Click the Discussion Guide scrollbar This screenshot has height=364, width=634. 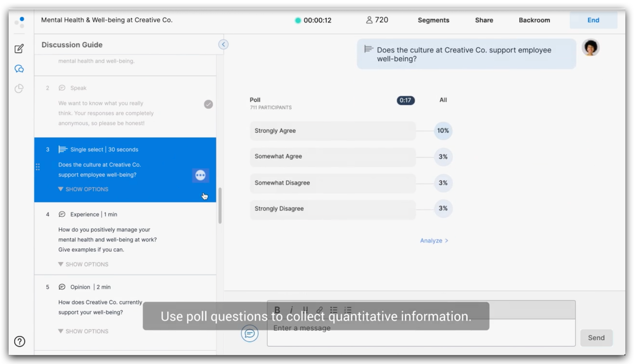tap(220, 205)
